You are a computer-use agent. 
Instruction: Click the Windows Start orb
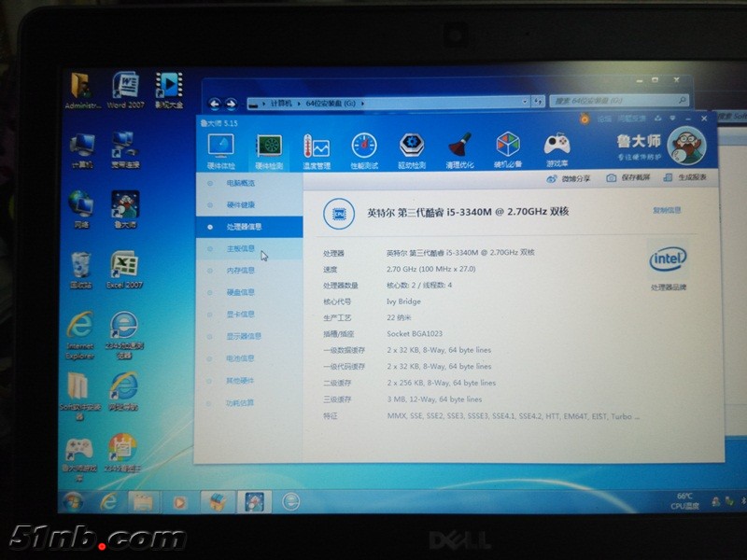point(73,502)
